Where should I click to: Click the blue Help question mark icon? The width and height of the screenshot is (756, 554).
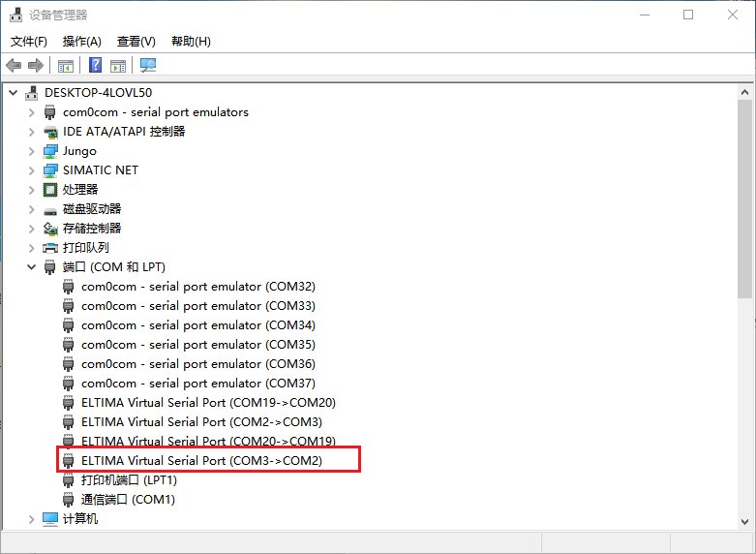coord(96,66)
